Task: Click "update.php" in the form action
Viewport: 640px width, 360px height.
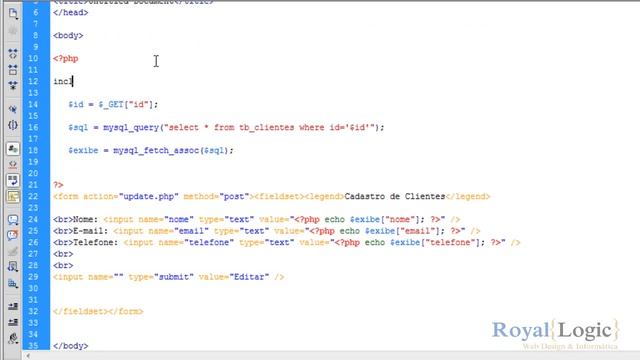Action: (149, 196)
